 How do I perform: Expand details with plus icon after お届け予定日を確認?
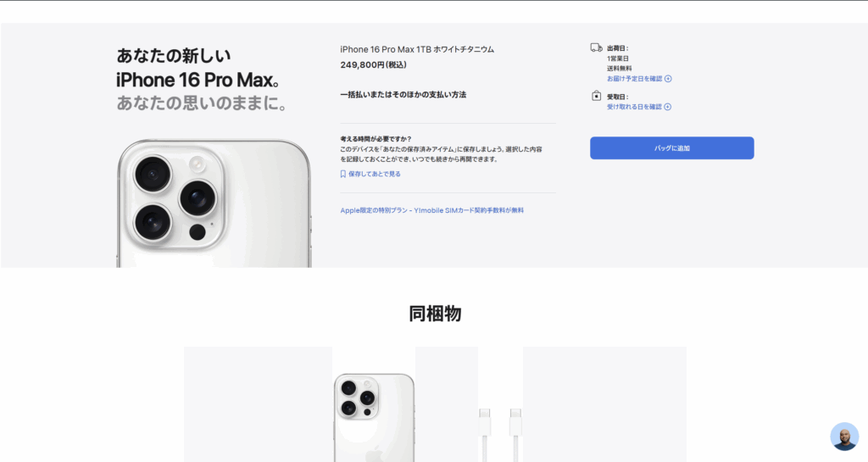coord(668,79)
